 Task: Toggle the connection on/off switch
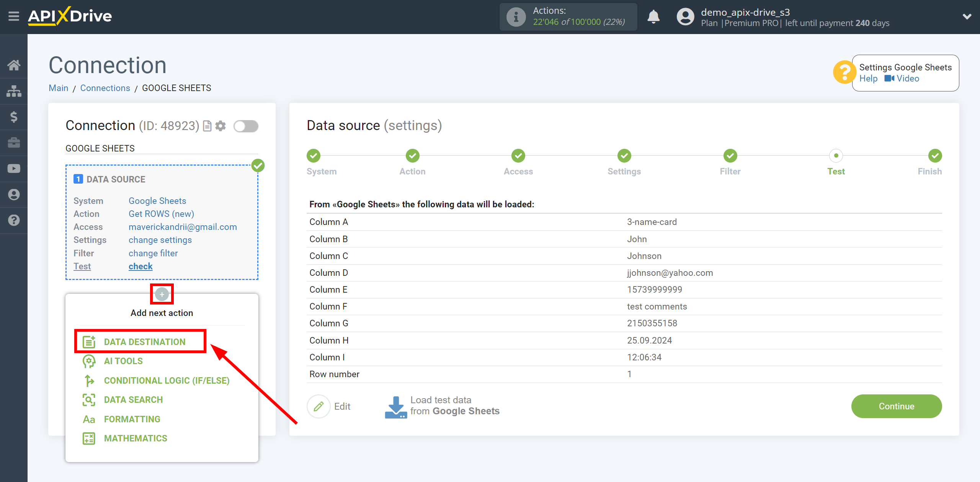[246, 126]
